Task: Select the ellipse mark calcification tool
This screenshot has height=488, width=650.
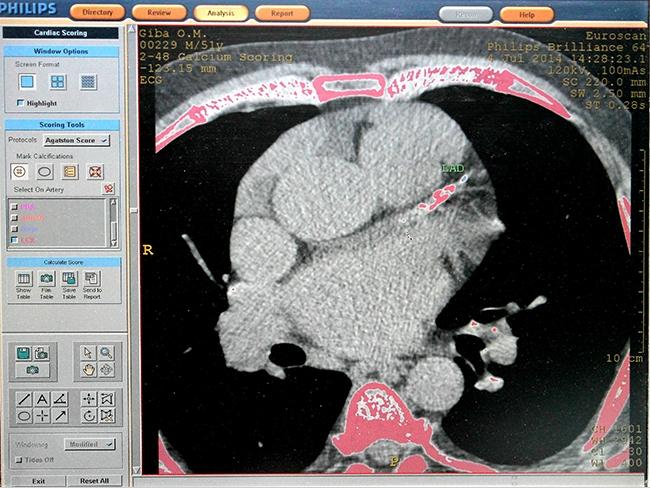Action: point(44,172)
